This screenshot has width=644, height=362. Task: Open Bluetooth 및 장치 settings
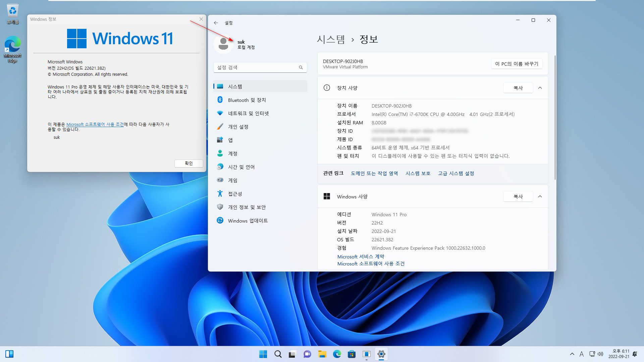pos(260,100)
